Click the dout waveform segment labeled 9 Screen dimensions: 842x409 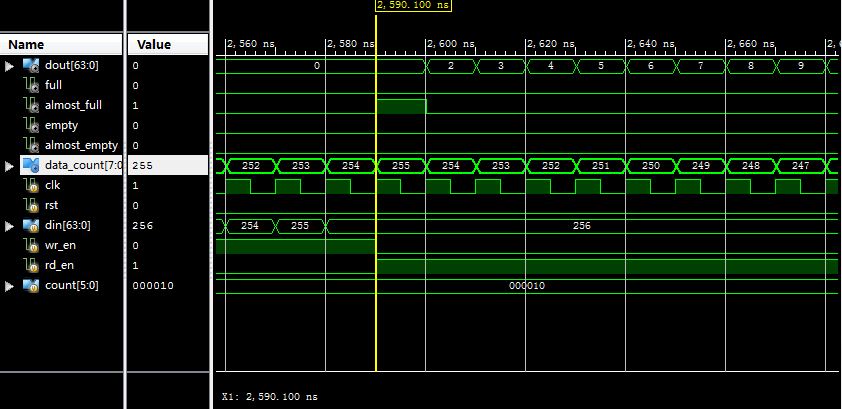(800, 66)
